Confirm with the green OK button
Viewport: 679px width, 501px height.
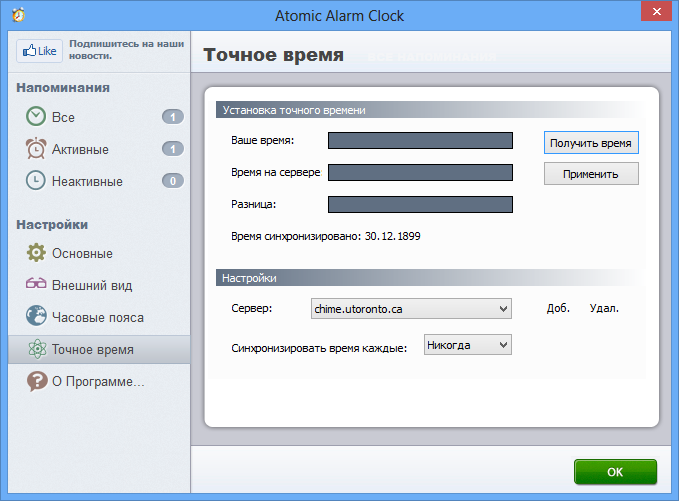[x=615, y=472]
